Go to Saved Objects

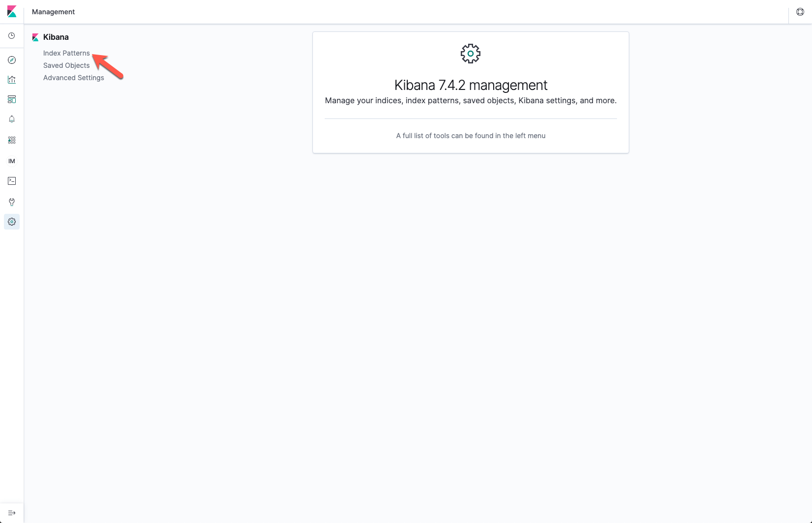[66, 65]
